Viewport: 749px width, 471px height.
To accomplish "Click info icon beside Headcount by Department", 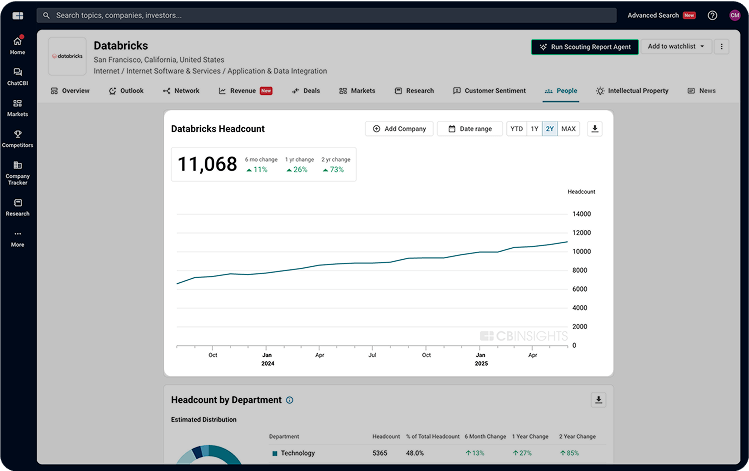I will [290, 400].
